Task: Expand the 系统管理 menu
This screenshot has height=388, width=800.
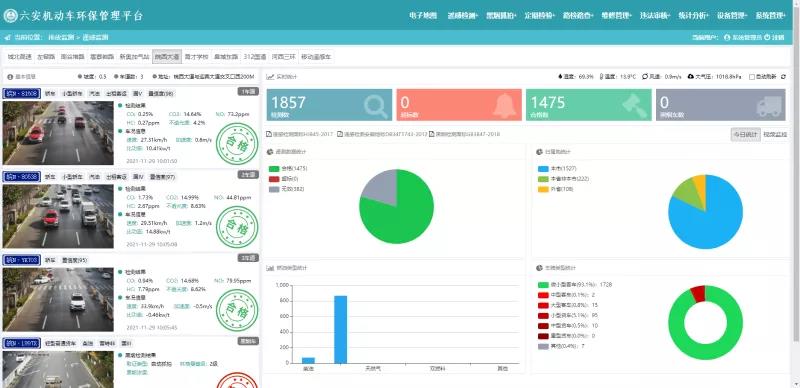Action: click(x=771, y=16)
